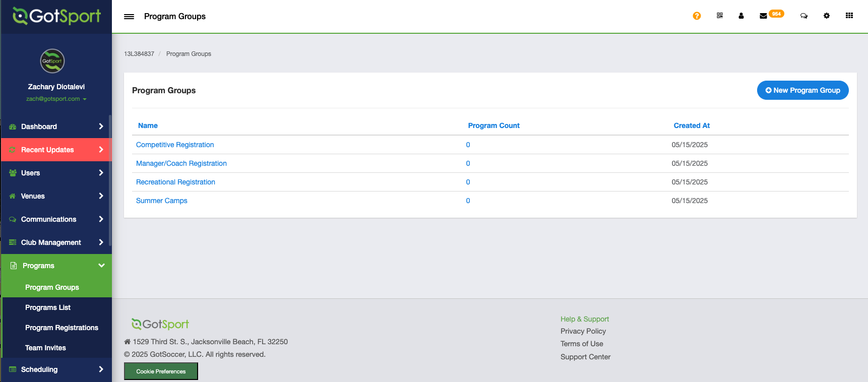Image resolution: width=868 pixels, height=382 pixels.
Task: Sort by the Name column header
Action: point(148,125)
